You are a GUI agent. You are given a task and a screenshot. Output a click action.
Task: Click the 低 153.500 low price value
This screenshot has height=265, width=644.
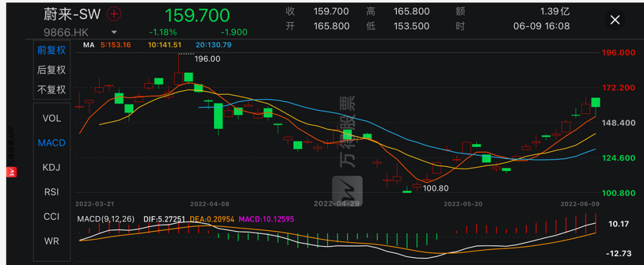pos(412,26)
